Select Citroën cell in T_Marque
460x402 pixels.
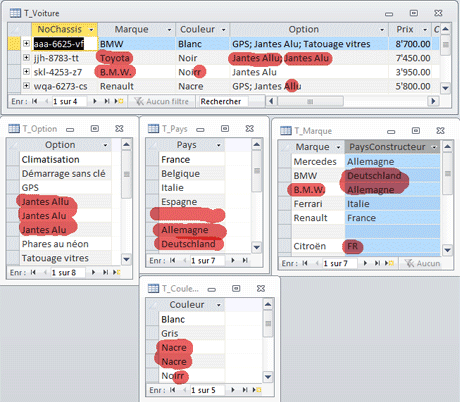pyautogui.click(x=318, y=246)
